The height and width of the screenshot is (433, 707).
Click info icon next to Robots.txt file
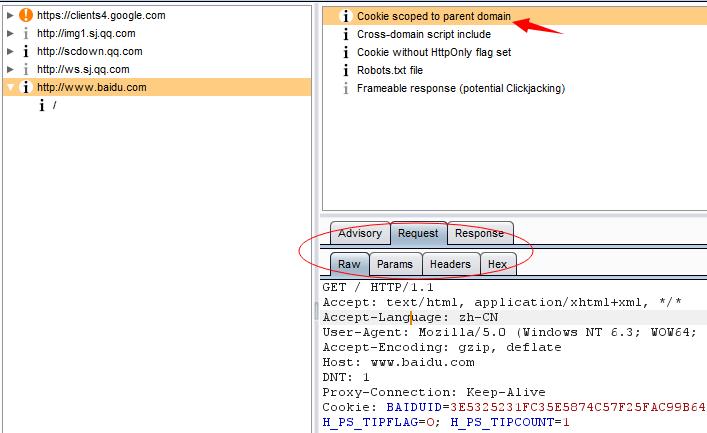[x=346, y=70]
